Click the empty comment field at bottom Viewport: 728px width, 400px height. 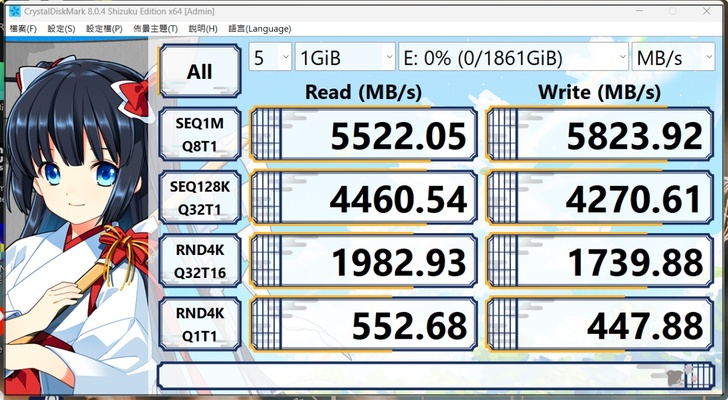point(436,376)
